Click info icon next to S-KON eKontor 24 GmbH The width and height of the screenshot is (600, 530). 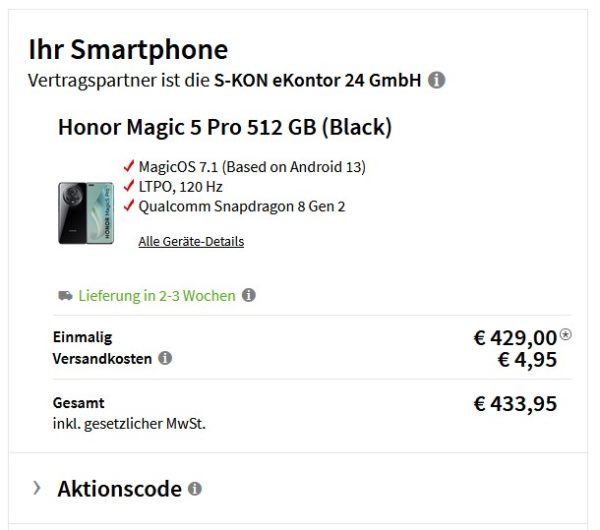click(437, 80)
